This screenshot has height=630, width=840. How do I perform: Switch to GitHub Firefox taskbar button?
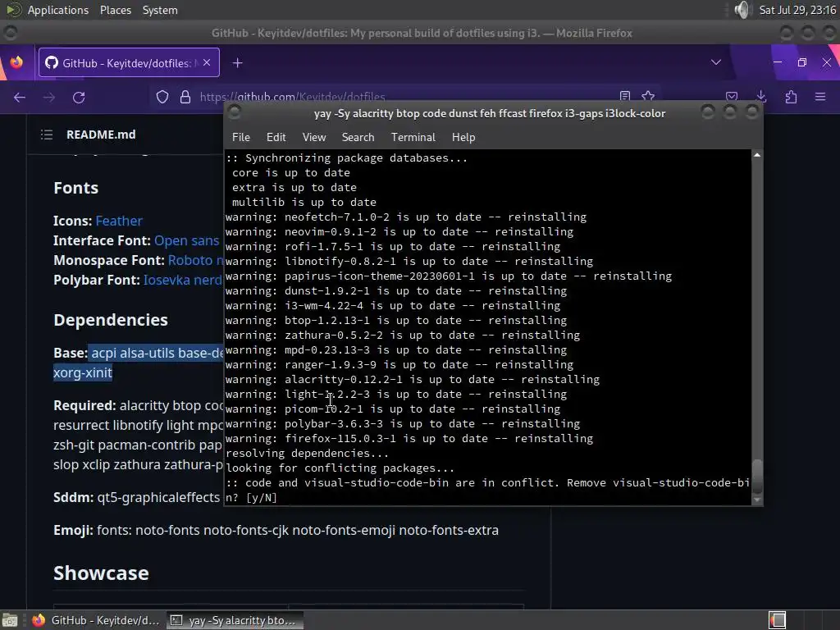[x=95, y=620]
